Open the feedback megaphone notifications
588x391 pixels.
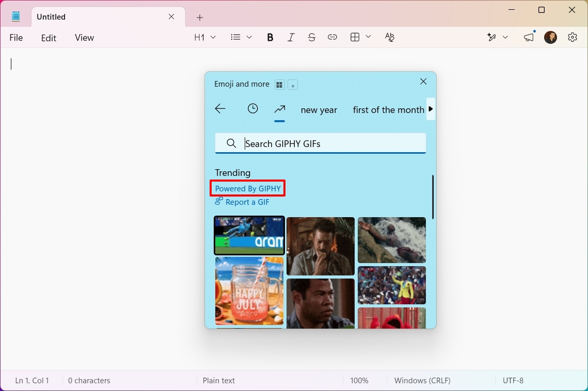pyautogui.click(x=529, y=37)
